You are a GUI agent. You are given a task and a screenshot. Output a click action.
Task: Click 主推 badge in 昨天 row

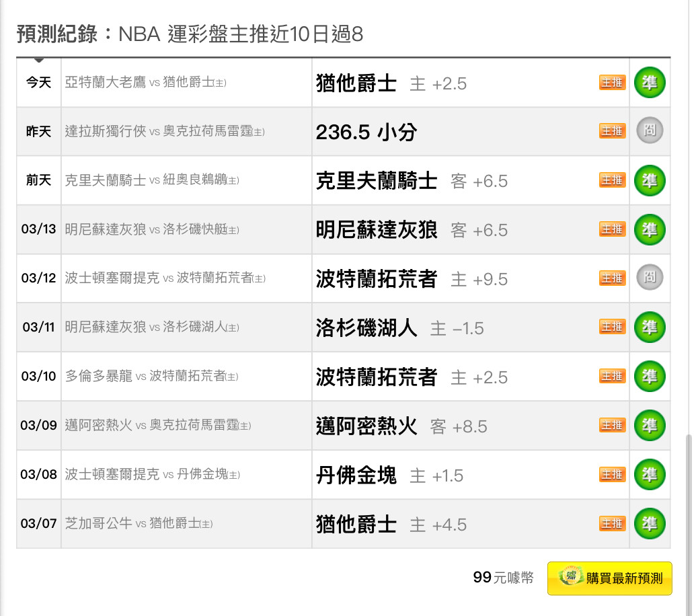613,131
